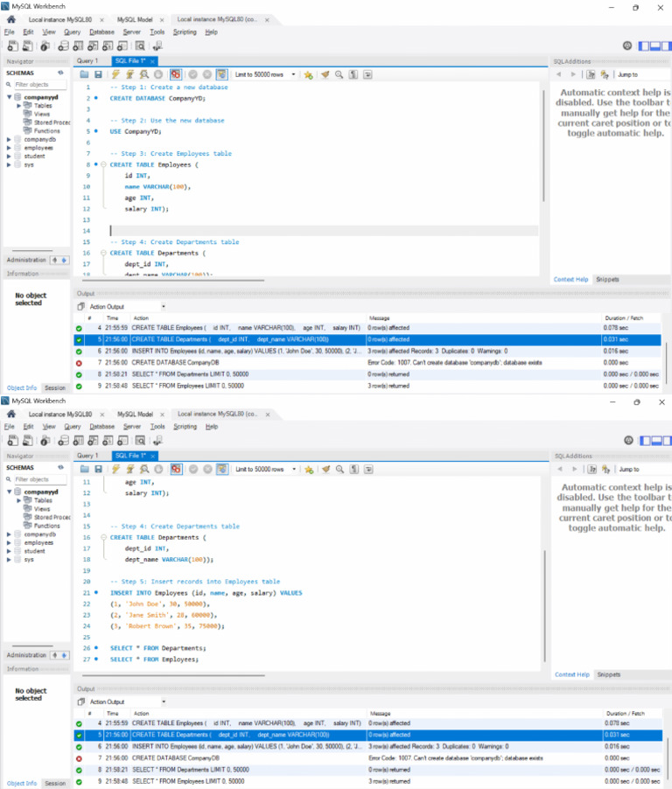672x789 pixels.
Task: Click the Administration tab in the upper Navigator
Action: point(26,260)
